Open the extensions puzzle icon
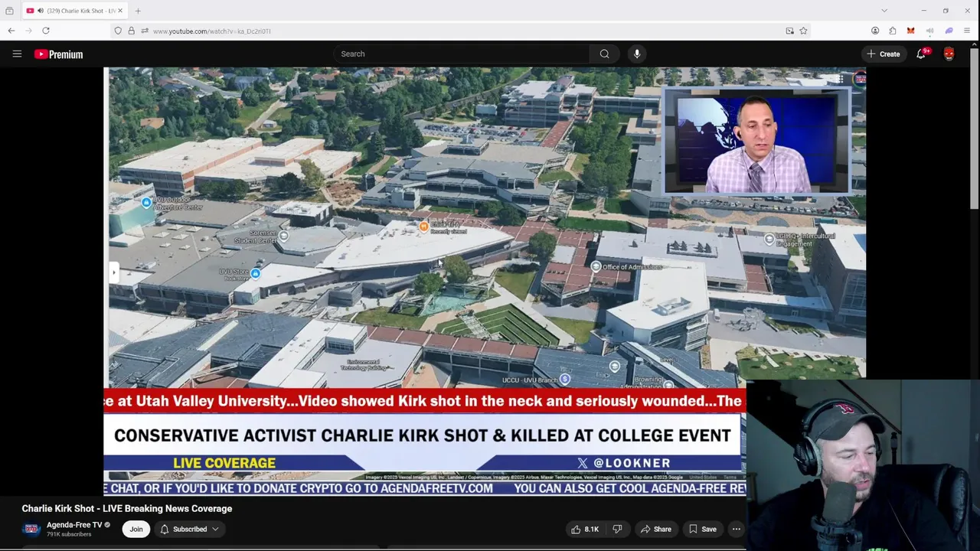980x551 pixels. click(893, 31)
